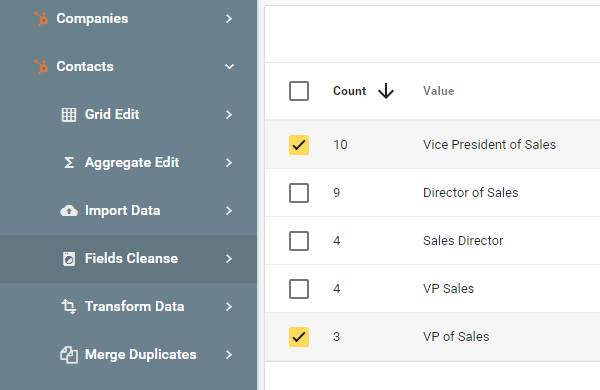Click the HubSpot icon beside Companies
The width and height of the screenshot is (600, 390).
click(x=41, y=19)
